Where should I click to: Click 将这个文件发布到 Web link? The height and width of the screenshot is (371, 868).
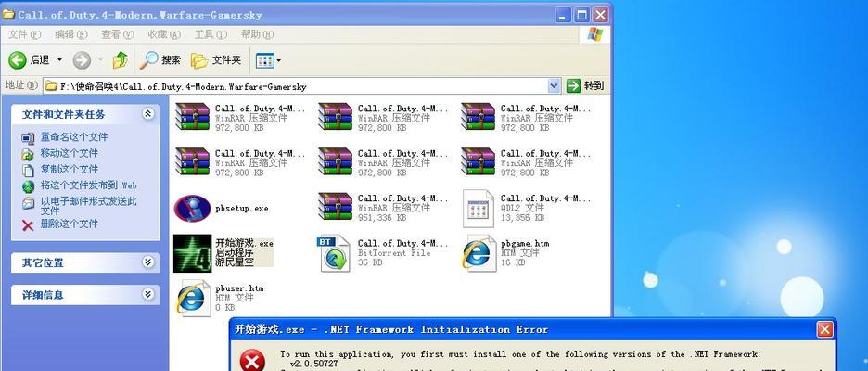click(88, 185)
